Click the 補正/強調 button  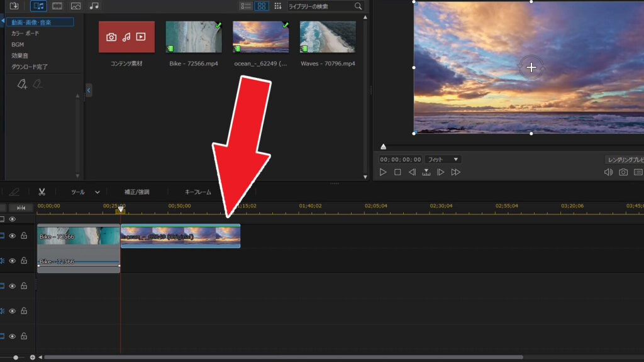(x=136, y=192)
